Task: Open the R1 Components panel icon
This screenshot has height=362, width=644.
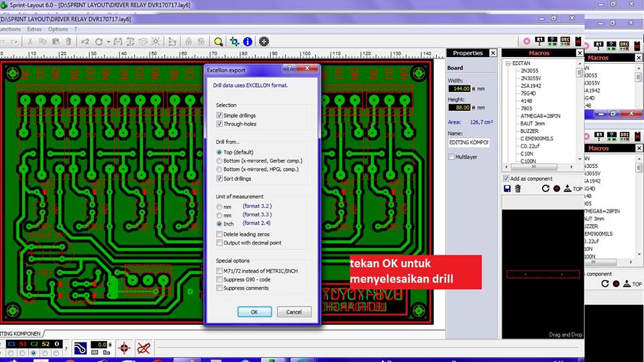Action: click(539, 41)
